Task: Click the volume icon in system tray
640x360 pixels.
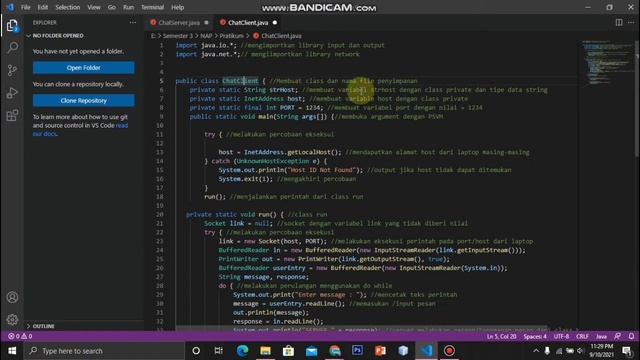Action: pos(580,351)
